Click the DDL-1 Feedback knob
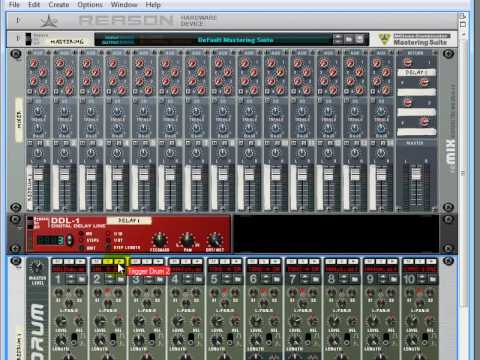The image size is (480, 360). click(x=160, y=239)
